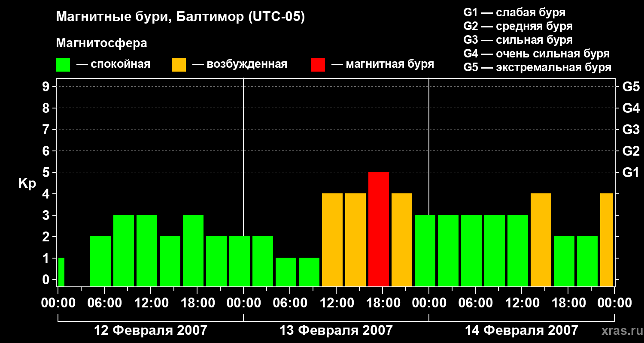Click the 06:00 time label for 12 Февраля
The width and height of the screenshot is (644, 343).
tap(104, 303)
